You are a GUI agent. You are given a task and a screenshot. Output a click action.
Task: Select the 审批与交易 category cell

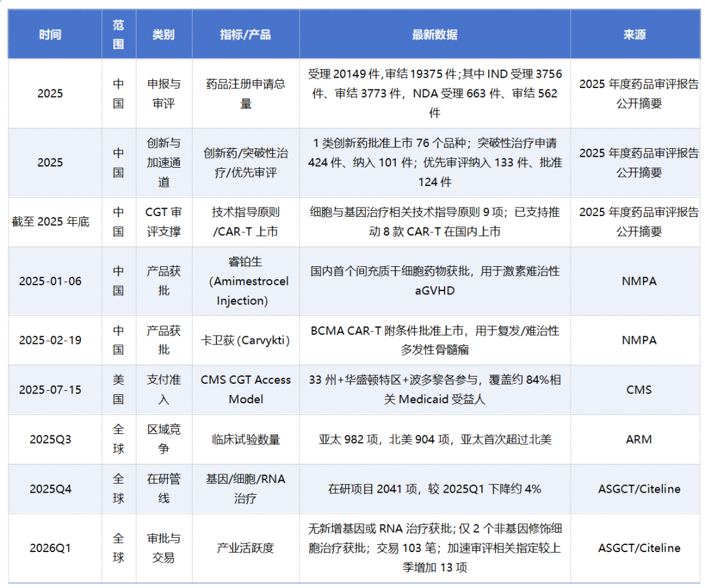164,548
